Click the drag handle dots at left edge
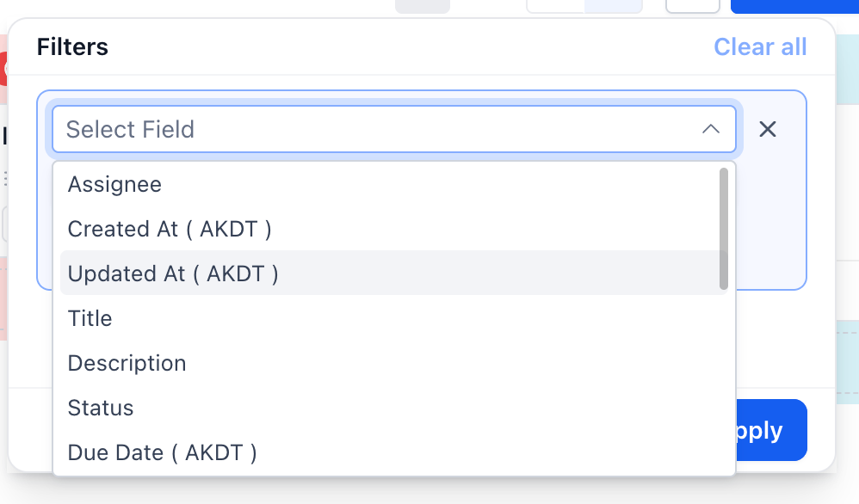Image resolution: width=859 pixels, height=504 pixels. (x=5, y=178)
